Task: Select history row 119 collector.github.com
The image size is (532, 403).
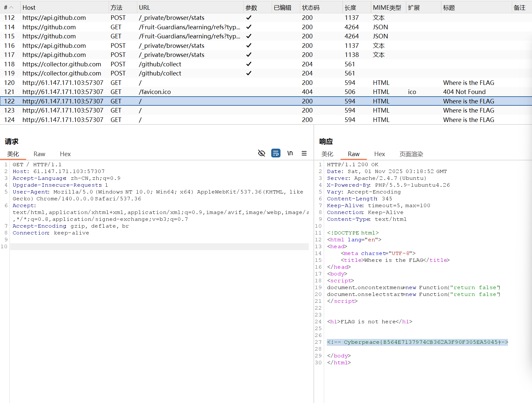Action: (x=266, y=73)
